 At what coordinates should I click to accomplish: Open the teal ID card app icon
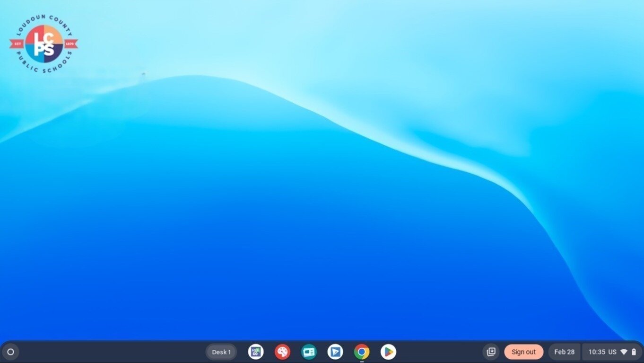(x=309, y=352)
